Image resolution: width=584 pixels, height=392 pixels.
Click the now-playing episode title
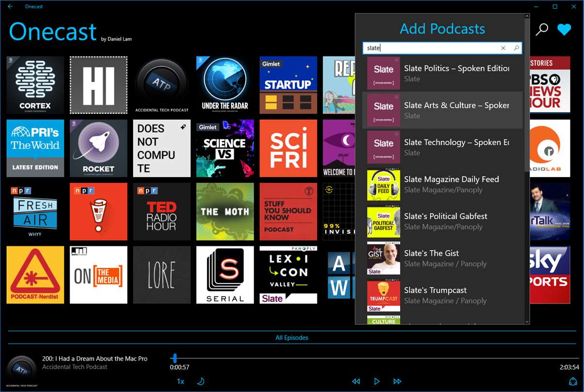click(x=95, y=359)
